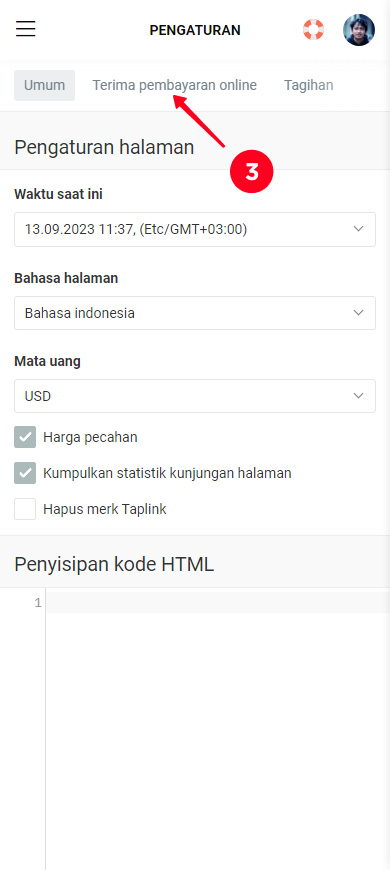Select the Umum tab
Image resolution: width=390 pixels, height=870 pixels.
pyautogui.click(x=44, y=85)
